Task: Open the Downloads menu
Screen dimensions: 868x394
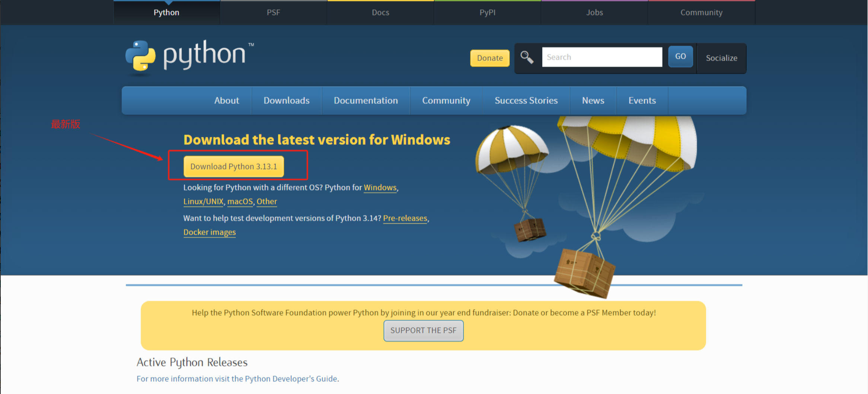Action: [x=287, y=101]
